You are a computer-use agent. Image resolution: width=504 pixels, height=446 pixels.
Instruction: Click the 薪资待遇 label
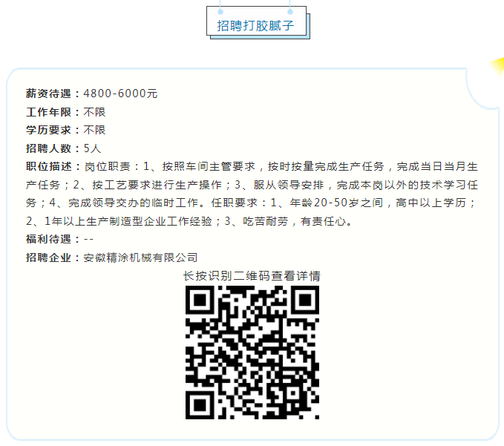[x=48, y=94]
